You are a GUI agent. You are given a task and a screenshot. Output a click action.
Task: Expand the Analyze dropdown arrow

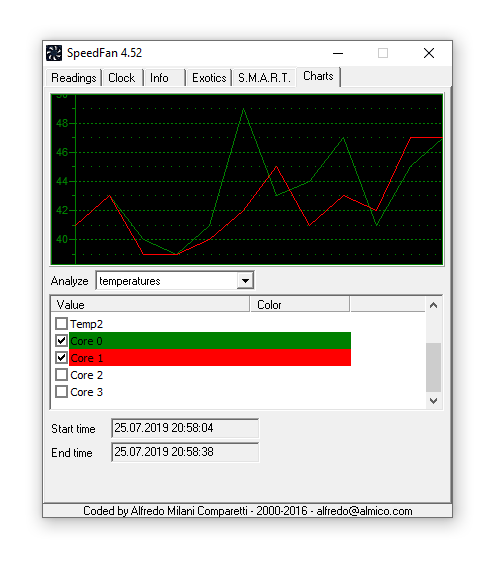click(x=245, y=281)
